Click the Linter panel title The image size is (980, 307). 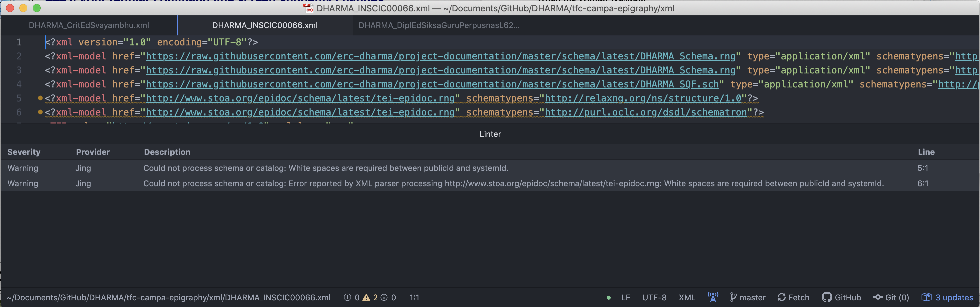click(490, 134)
